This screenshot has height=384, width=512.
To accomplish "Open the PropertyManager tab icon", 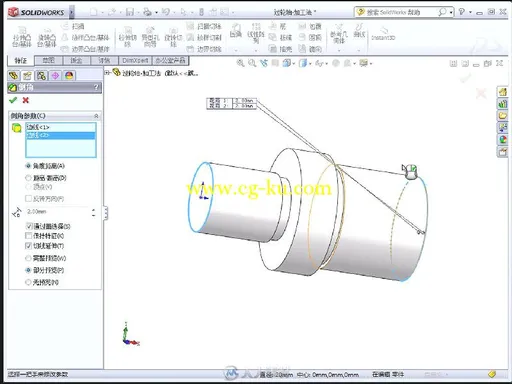I will click(27, 76).
